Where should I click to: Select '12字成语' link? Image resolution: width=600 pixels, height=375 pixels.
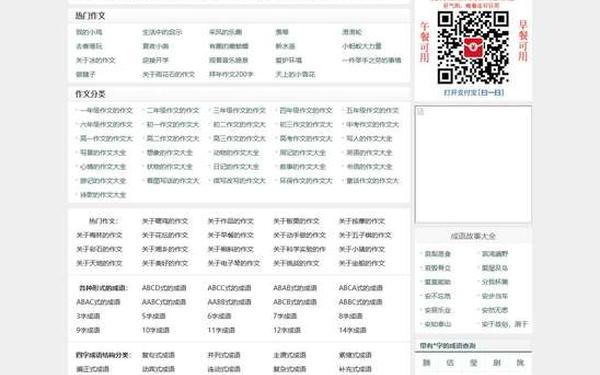pyautogui.click(x=287, y=330)
